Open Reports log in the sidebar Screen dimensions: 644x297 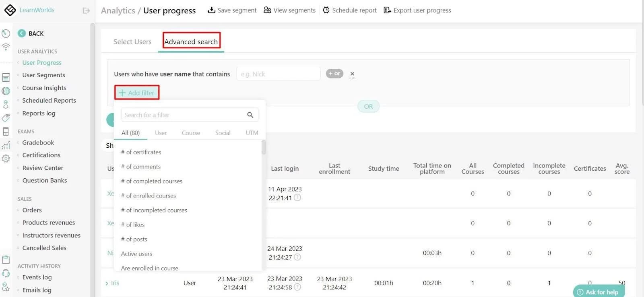coord(39,113)
